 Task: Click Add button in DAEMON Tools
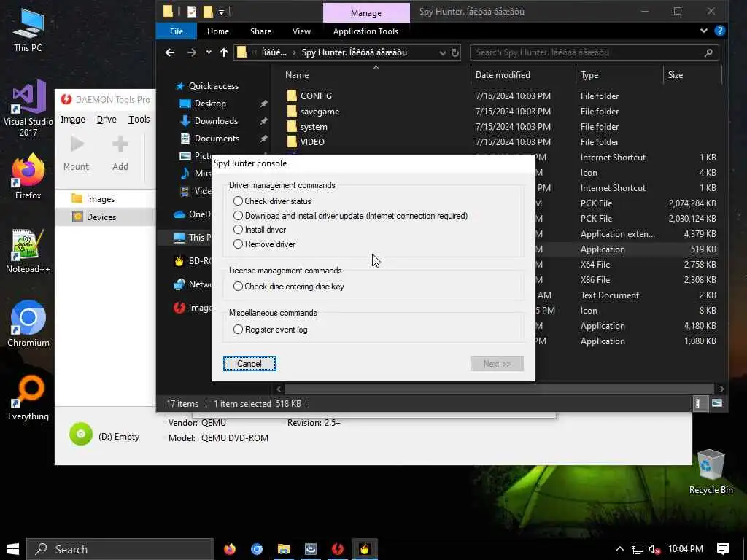tap(120, 153)
